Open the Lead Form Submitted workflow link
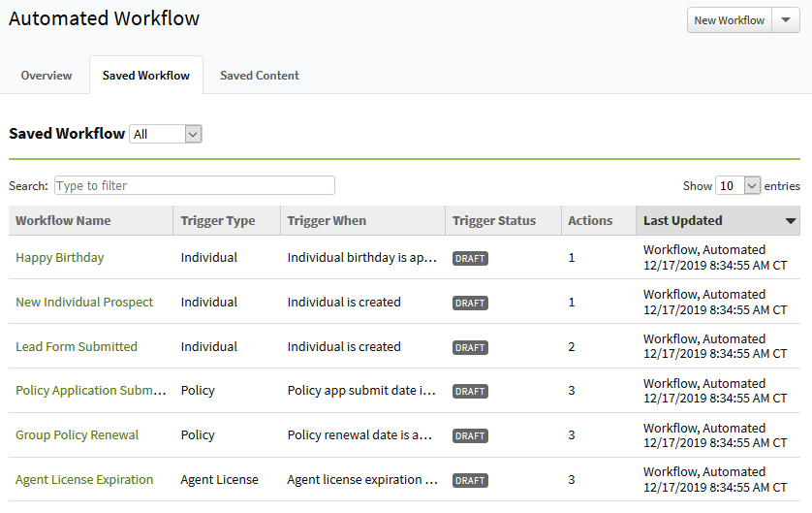 [x=77, y=346]
